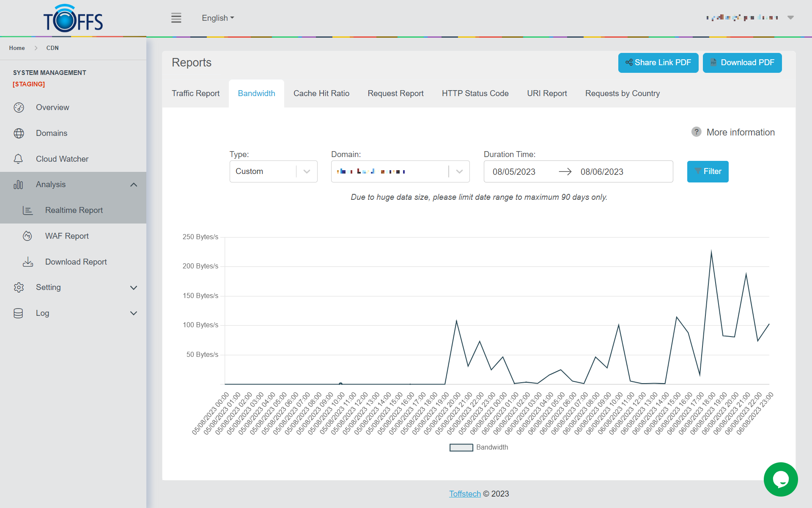
Task: Open the green chat bubble widget
Action: click(780, 479)
